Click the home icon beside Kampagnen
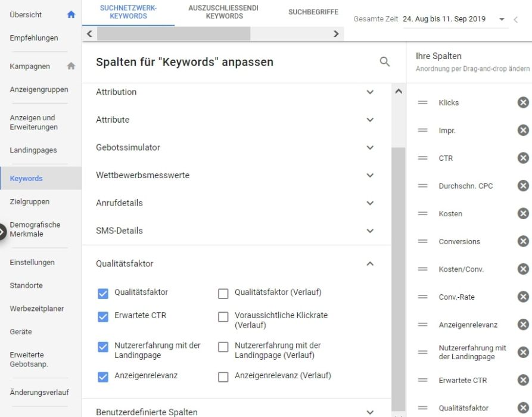532x417 pixels. tap(71, 66)
